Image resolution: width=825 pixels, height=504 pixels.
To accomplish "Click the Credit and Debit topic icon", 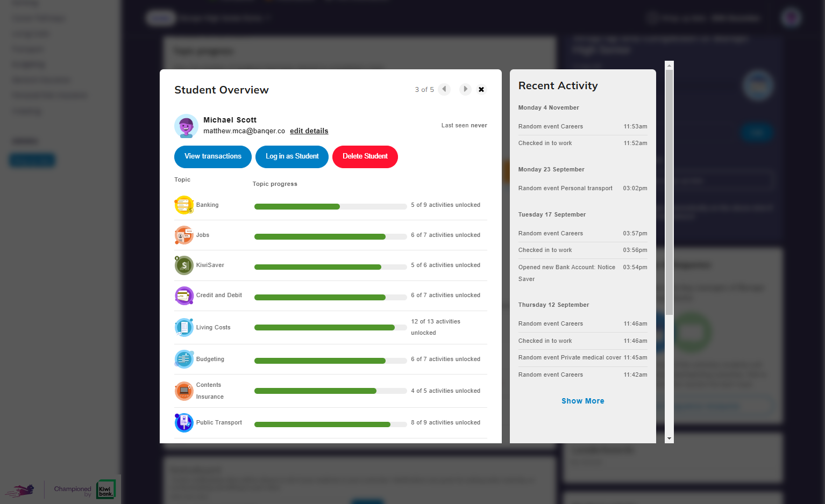I will [184, 296].
